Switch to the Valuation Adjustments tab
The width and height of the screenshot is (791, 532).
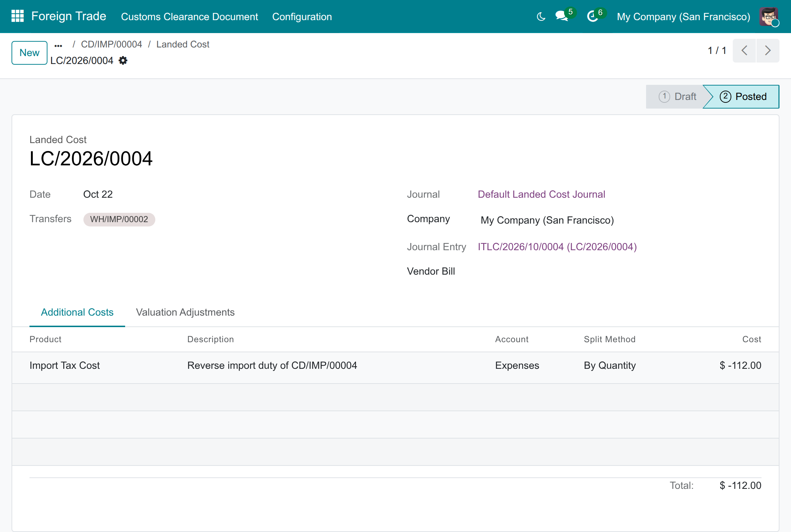click(185, 312)
